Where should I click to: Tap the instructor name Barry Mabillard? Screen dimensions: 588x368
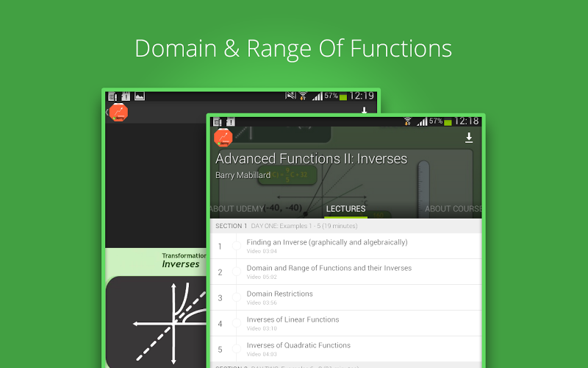tap(243, 175)
